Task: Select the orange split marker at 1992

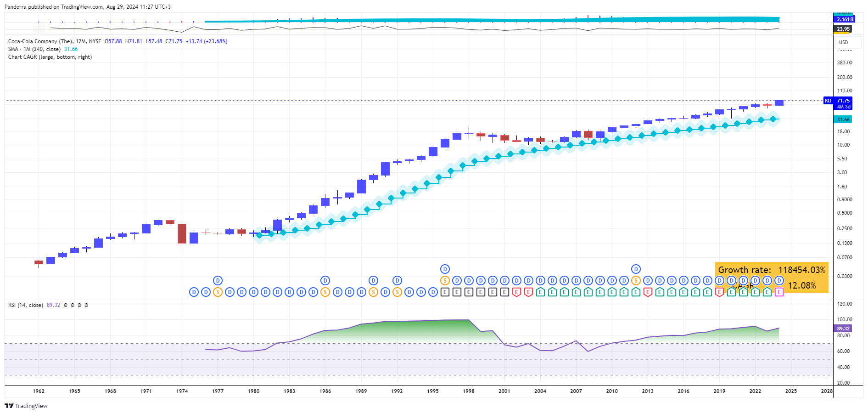Action: pos(397,292)
